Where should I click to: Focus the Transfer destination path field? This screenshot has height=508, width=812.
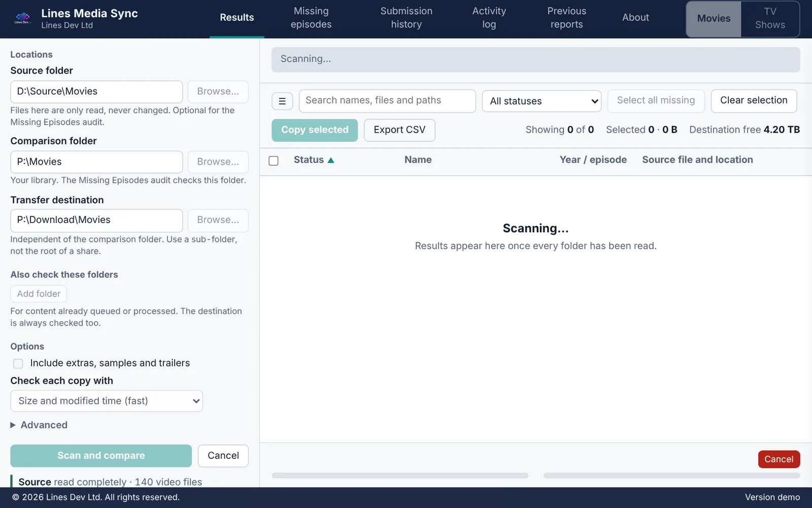(x=96, y=220)
